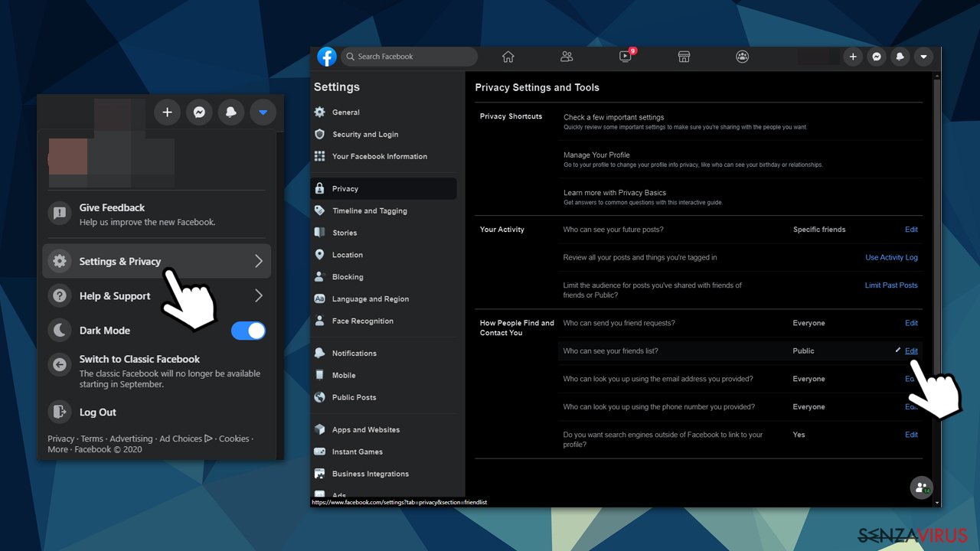Open Location settings
Viewport: 980px width, 551px height.
click(383, 256)
